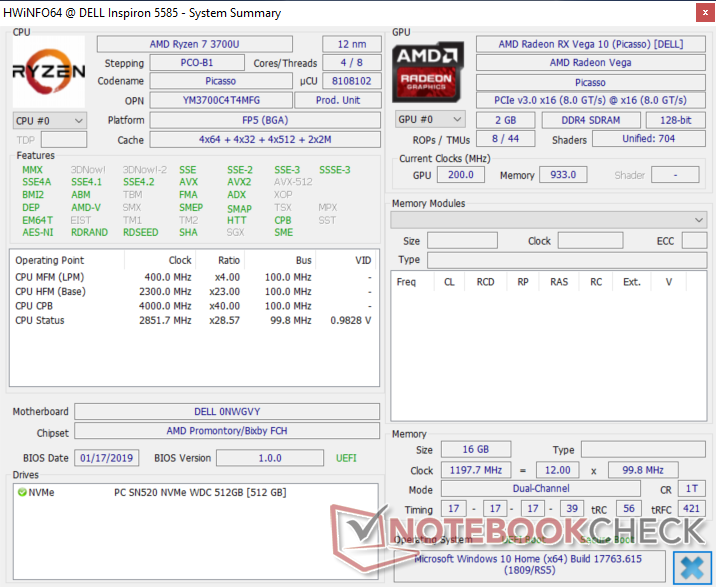The height and width of the screenshot is (587, 716).
Task: Click the memory module Clock field
Action: 590,240
